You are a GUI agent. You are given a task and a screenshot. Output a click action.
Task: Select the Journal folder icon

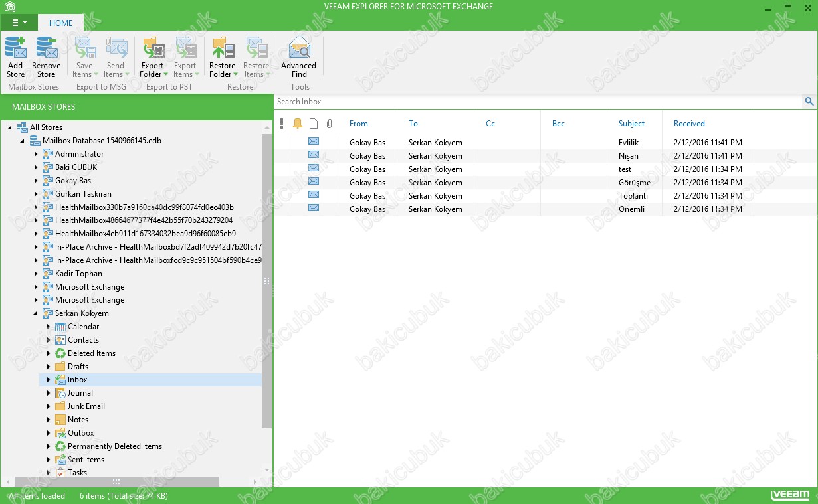point(60,393)
